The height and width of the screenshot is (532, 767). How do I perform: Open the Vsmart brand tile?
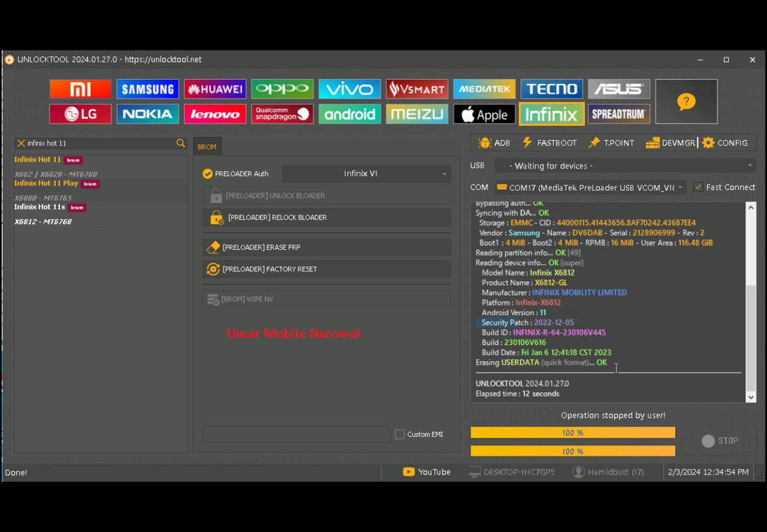pos(417,89)
